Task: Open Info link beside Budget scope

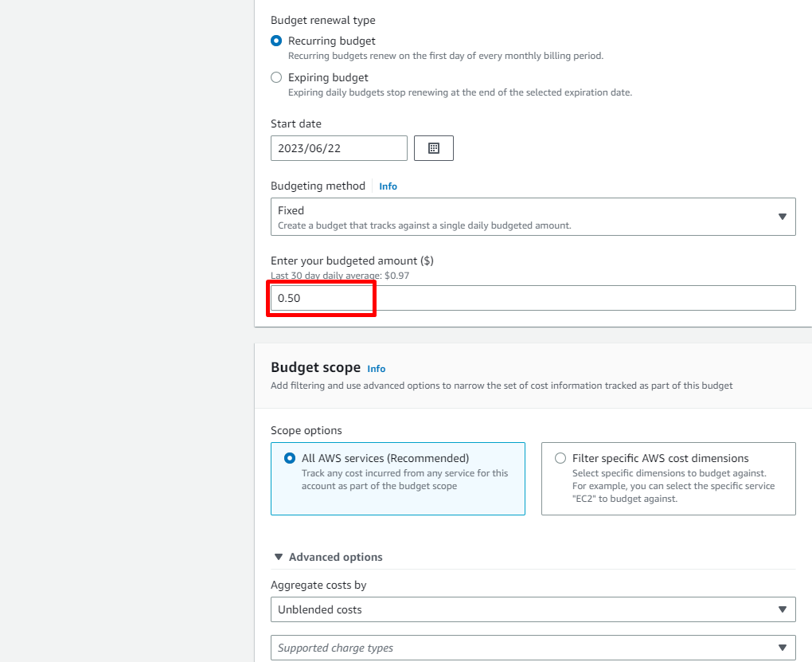Action: 377,369
